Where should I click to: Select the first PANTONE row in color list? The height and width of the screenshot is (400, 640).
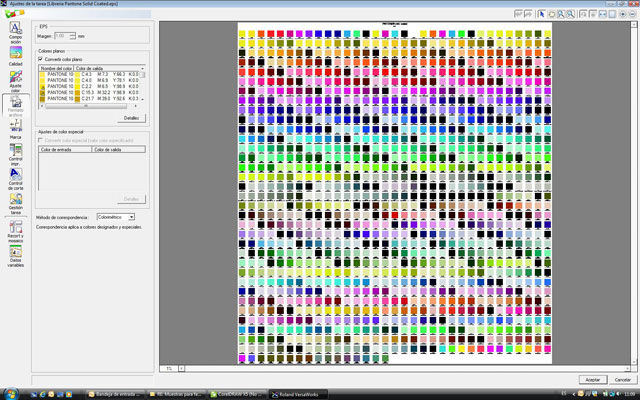pos(59,75)
